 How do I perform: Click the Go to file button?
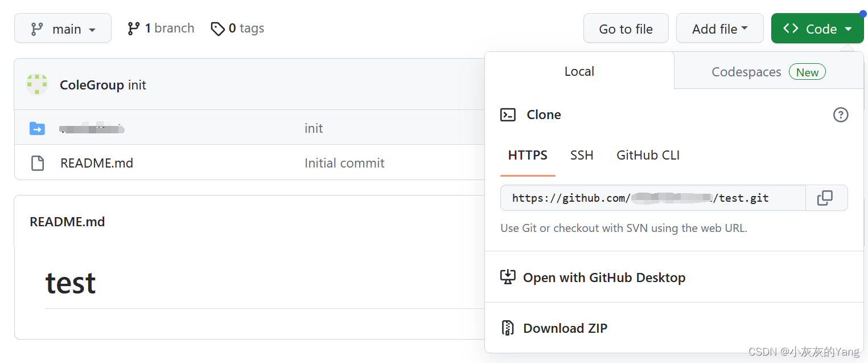pos(626,28)
